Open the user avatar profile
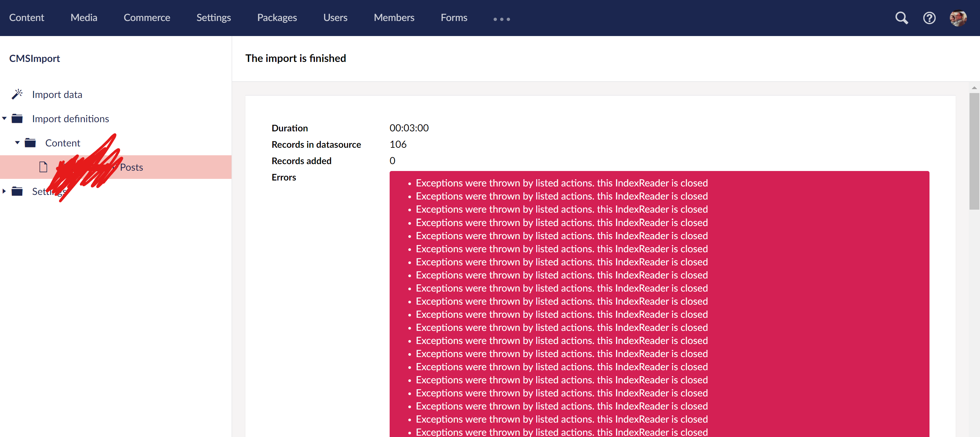The image size is (980, 437). click(958, 18)
